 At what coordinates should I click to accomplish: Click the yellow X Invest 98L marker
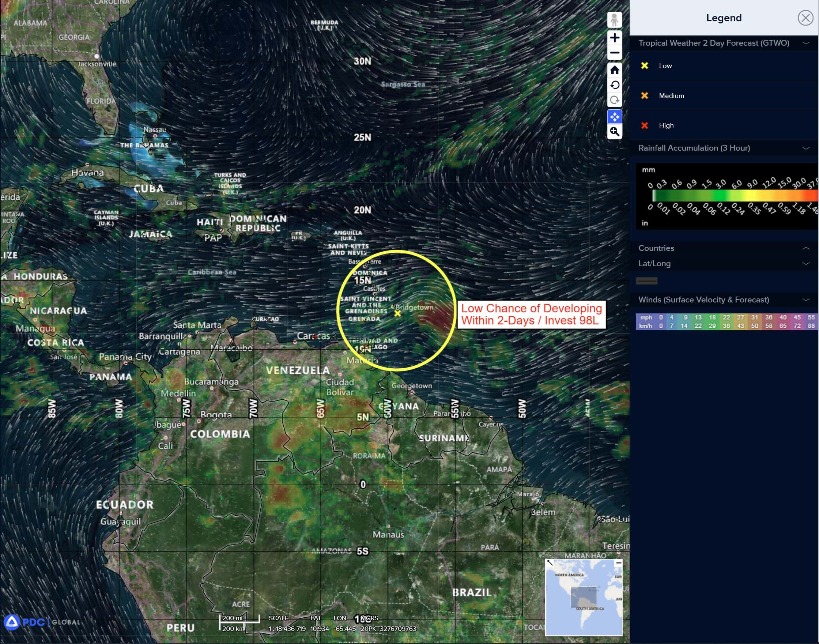click(x=397, y=313)
